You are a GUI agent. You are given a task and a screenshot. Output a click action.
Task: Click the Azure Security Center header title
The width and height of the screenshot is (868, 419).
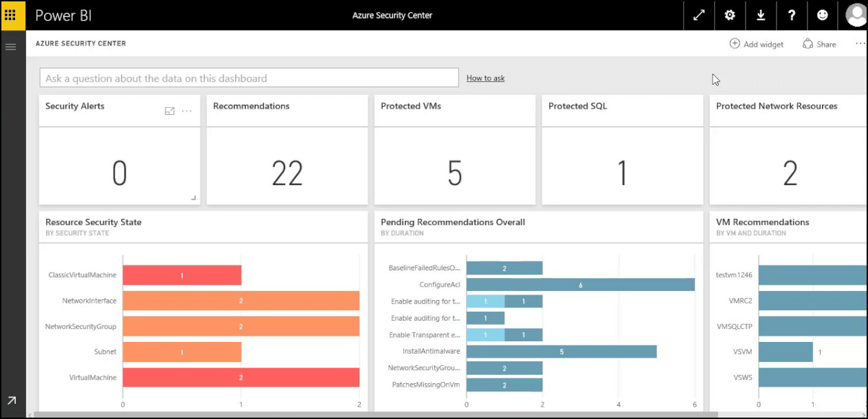tap(392, 15)
